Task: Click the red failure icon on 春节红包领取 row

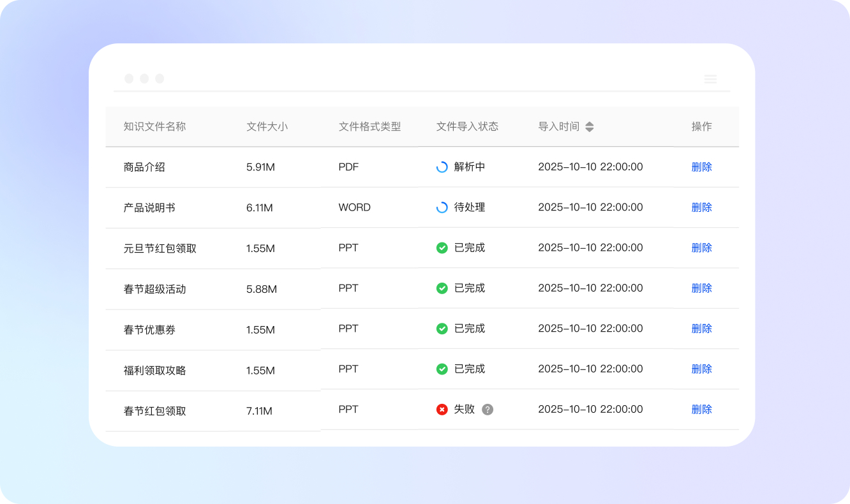Action: pyautogui.click(x=442, y=409)
